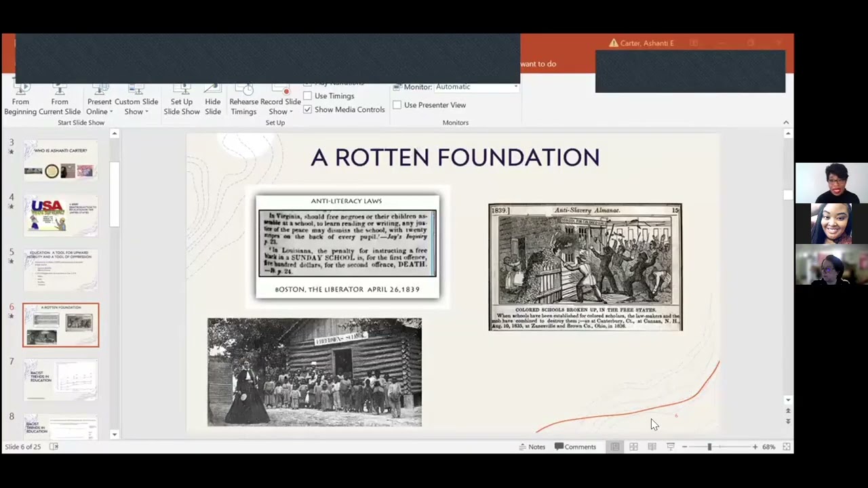Click the middle video participant tile
868x488 pixels.
click(x=831, y=224)
